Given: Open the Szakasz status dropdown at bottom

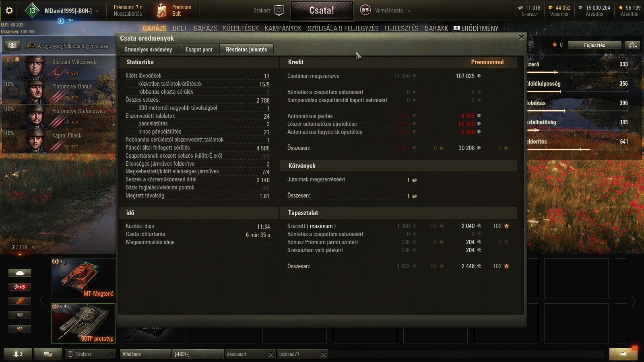Looking at the screenshot, I should pyautogui.click(x=91, y=354).
